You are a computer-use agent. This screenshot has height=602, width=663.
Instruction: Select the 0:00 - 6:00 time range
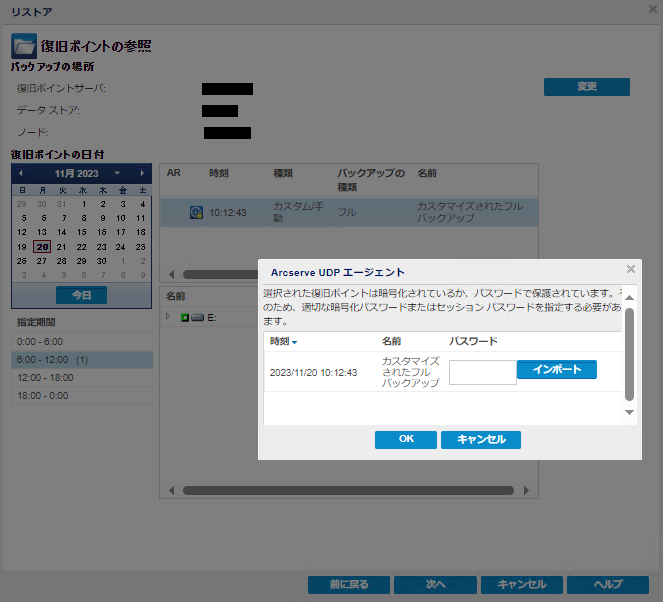82,342
